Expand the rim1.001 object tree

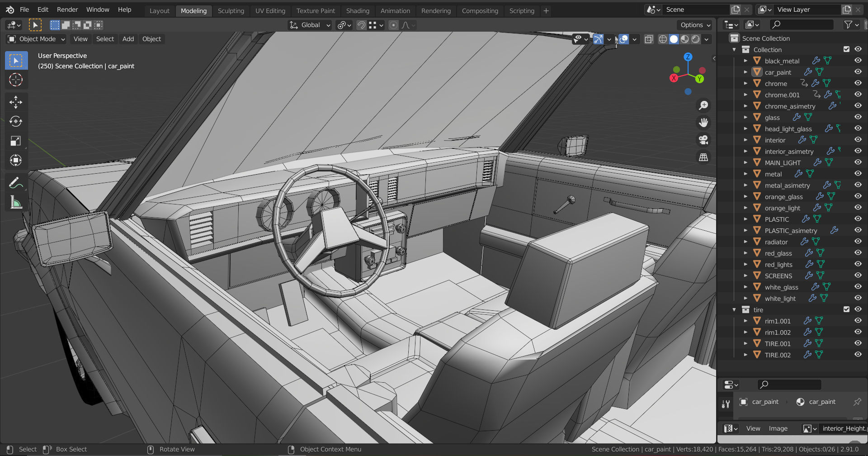(x=745, y=321)
